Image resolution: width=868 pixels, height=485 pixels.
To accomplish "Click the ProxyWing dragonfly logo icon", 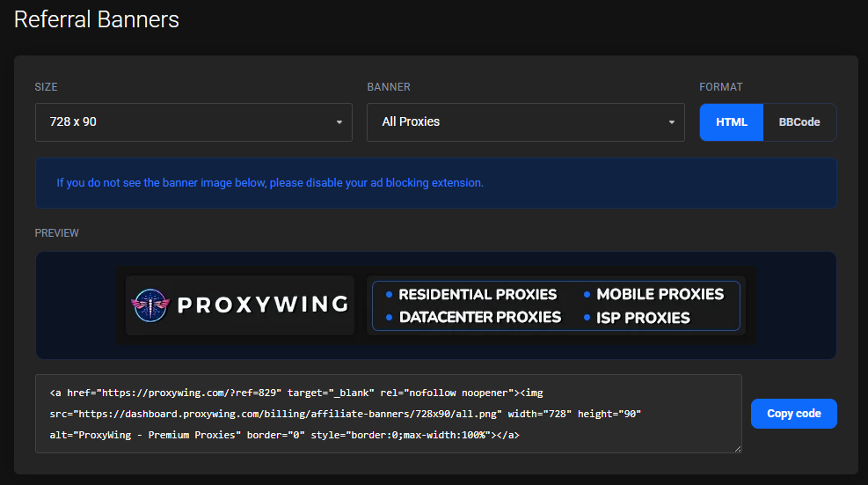I will tap(150, 305).
